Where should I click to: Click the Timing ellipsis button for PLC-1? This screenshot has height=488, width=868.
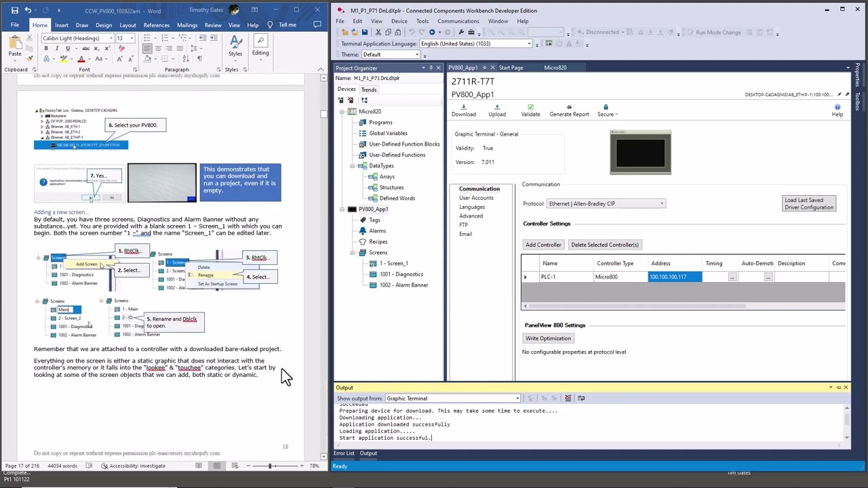[732, 277]
